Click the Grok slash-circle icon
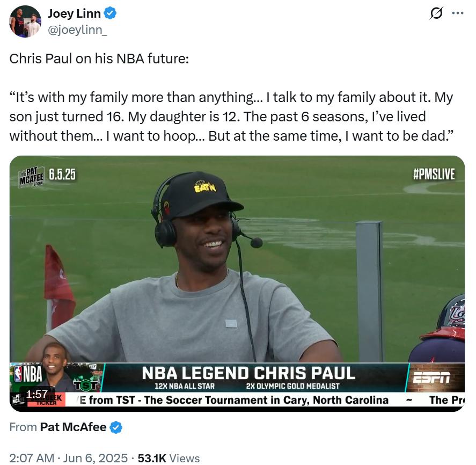The width and height of the screenshot is (476, 465). [x=436, y=13]
